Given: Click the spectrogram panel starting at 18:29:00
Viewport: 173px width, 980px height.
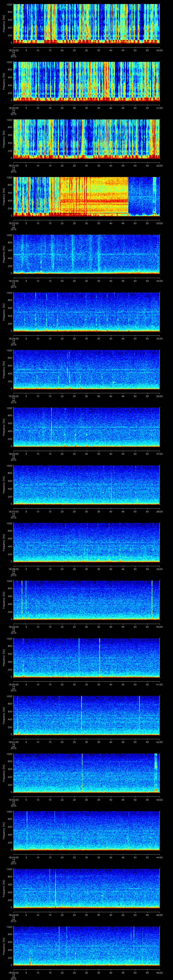Looking at the screenshot, I should click(x=86, y=24).
